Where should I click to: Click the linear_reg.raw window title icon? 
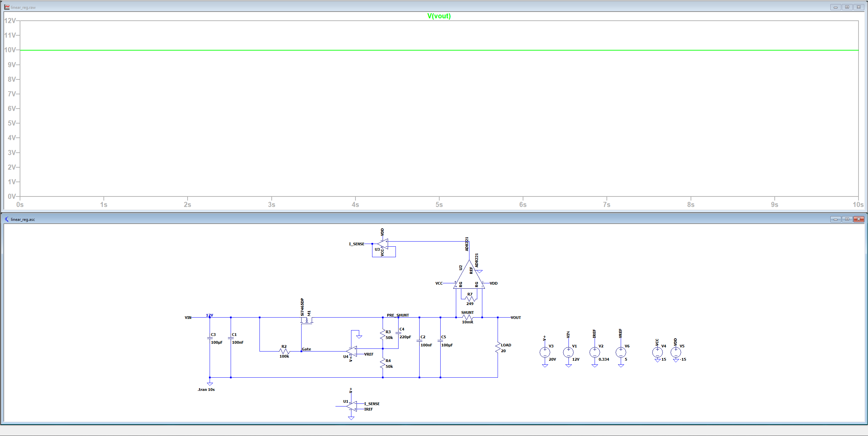7,7
